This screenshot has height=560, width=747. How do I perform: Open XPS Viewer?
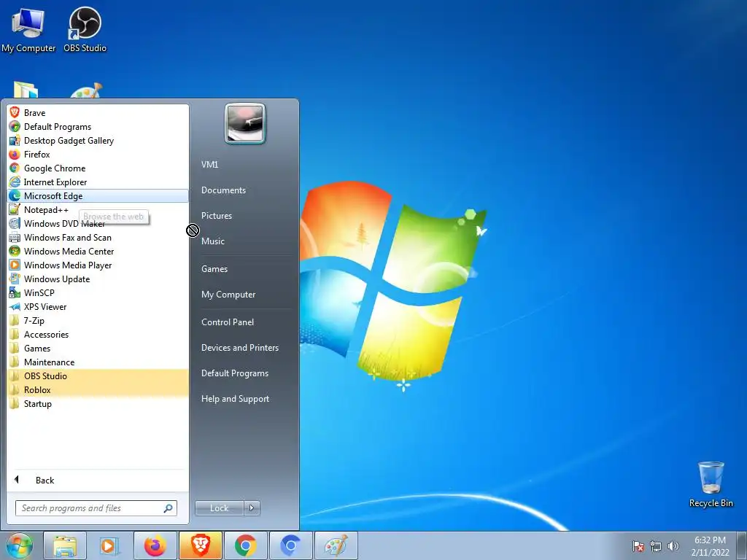98,307
